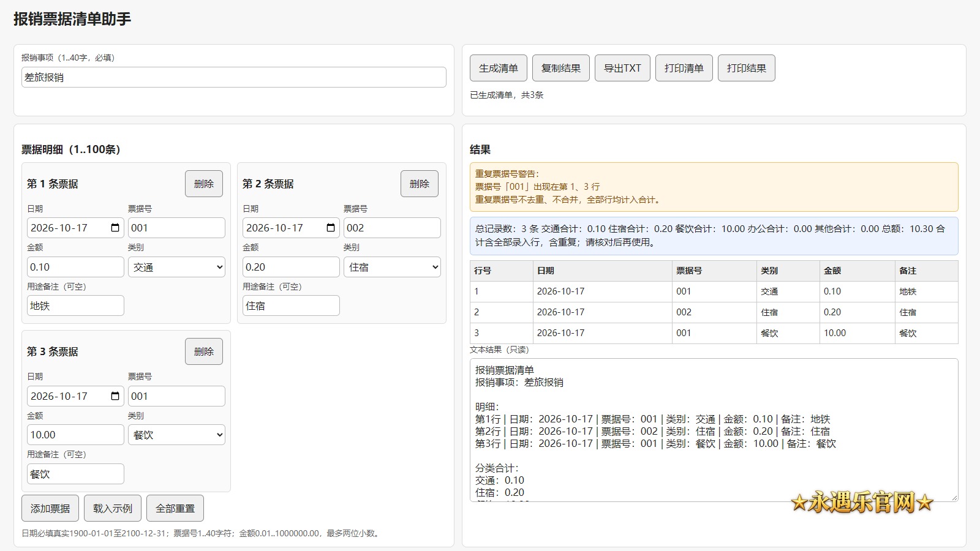The image size is (980, 551).
Task: Delete ticket 3 with its 删除 button
Action: point(204,351)
